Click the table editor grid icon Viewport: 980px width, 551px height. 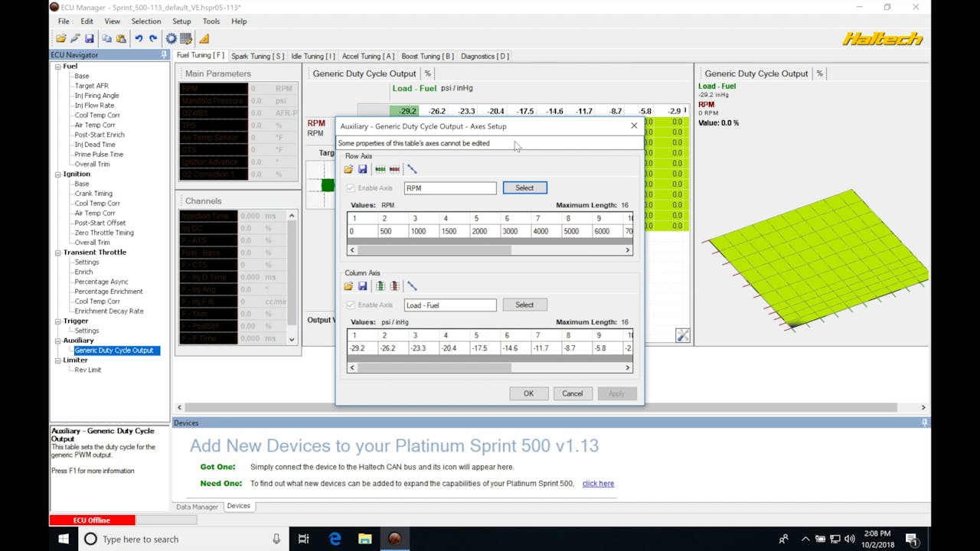[x=185, y=37]
